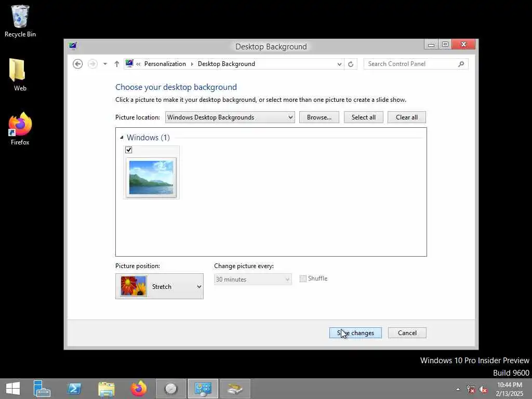The image size is (532, 399).
Task: Select Recycle Bin desktop icon
Action: pos(20,21)
